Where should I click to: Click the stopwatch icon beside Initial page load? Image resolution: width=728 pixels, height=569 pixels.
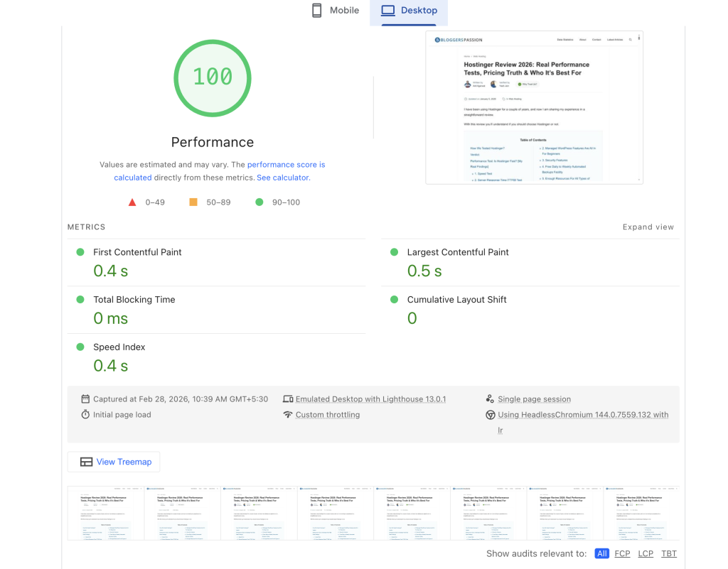pos(85,415)
